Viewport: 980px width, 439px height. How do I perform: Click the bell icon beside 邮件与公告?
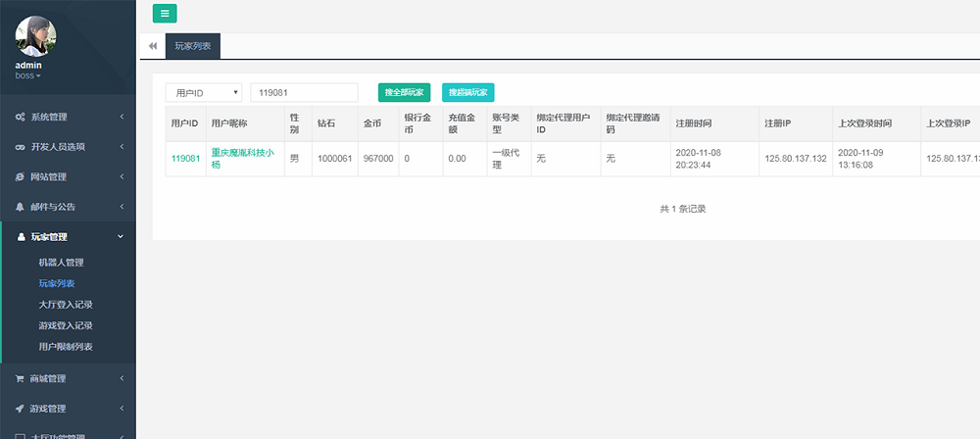[20, 207]
